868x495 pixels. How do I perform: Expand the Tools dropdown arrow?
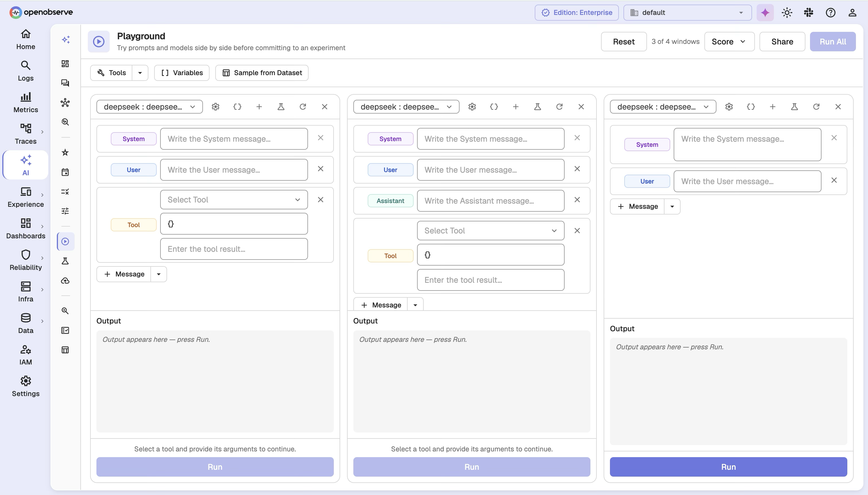[x=140, y=73]
